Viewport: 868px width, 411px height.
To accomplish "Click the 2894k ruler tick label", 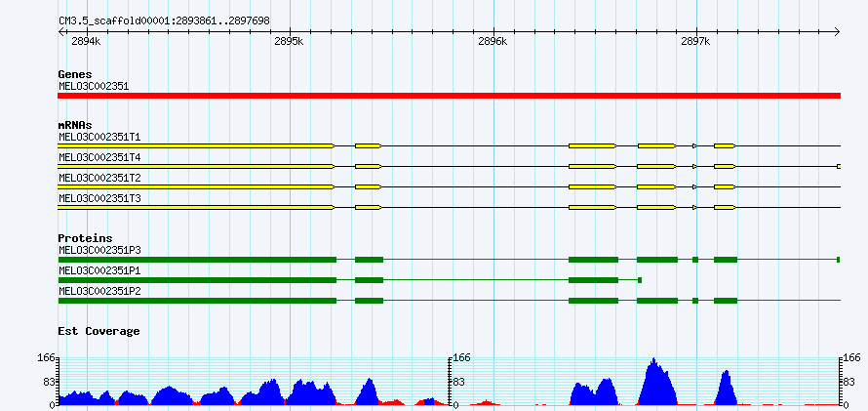I will pyautogui.click(x=87, y=41).
